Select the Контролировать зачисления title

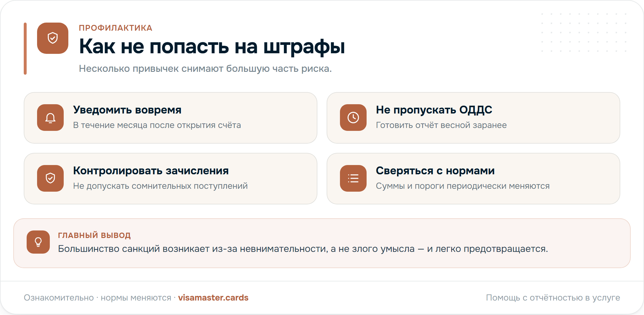pyautogui.click(x=151, y=171)
